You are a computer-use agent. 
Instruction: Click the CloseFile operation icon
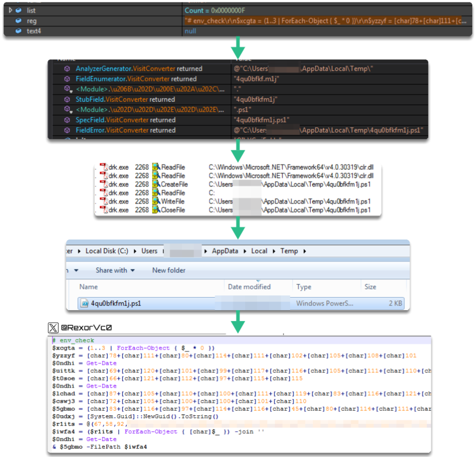click(156, 210)
